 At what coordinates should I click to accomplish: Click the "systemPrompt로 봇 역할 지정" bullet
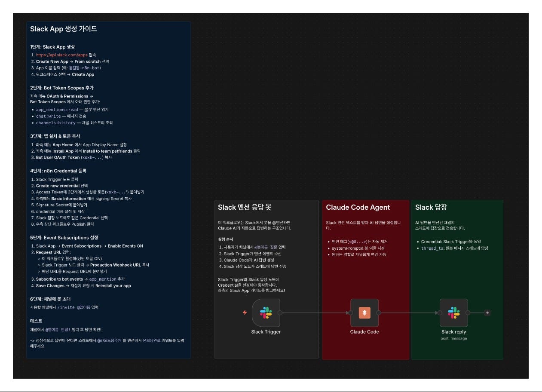(x=358, y=248)
